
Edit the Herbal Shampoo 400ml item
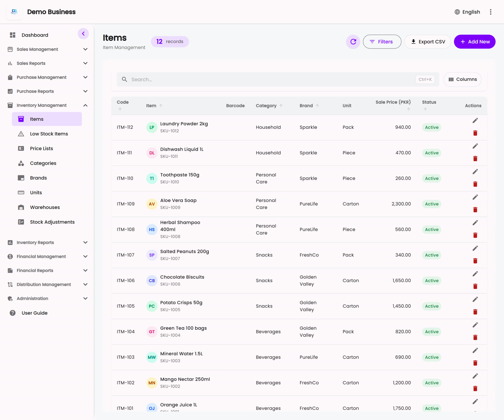coord(475,223)
